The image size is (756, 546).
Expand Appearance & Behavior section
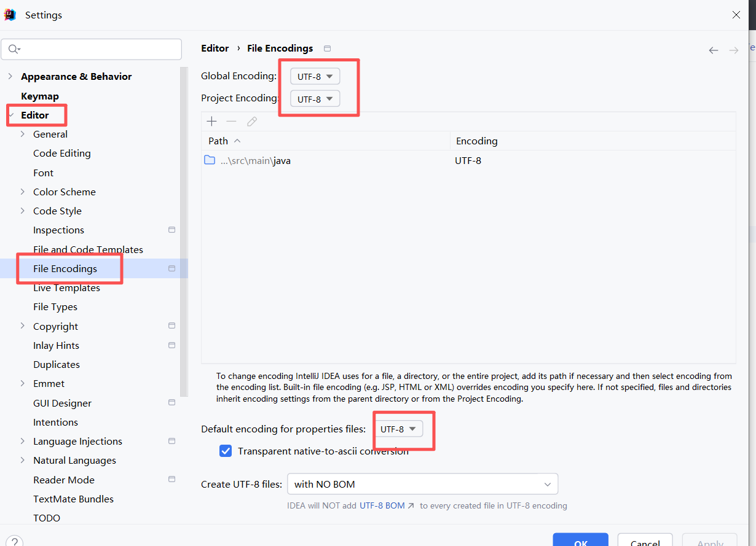[10, 76]
